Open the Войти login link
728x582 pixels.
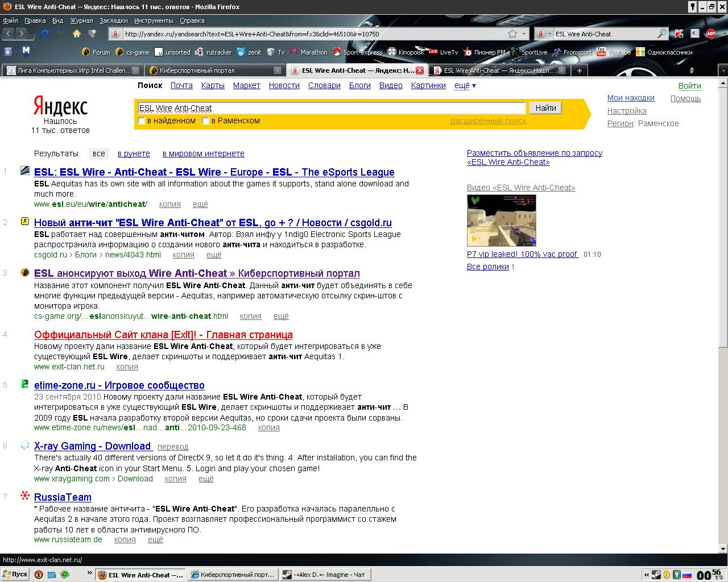point(689,86)
